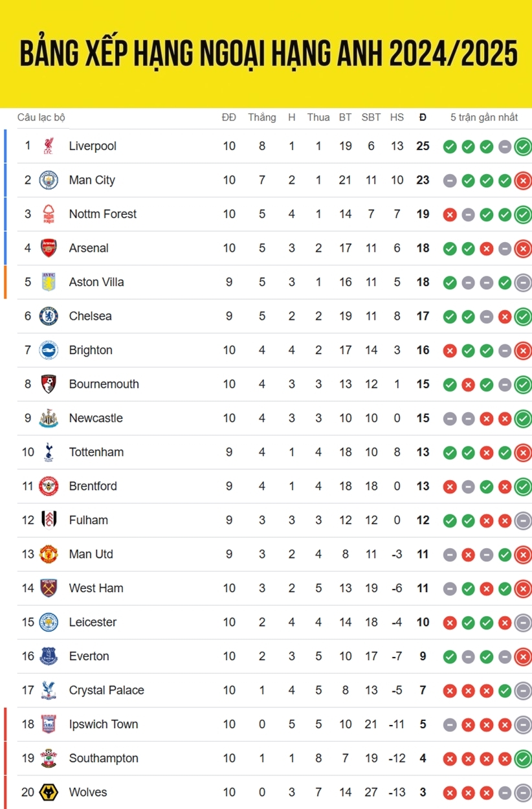Click the Newcastle club crest icon
This screenshot has width=532, height=809.
click(49, 418)
